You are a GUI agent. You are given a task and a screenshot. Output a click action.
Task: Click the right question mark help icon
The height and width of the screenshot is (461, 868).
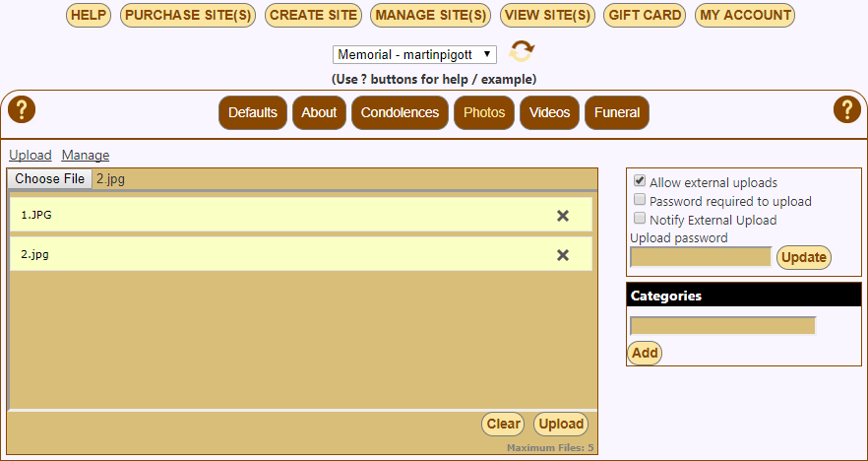(x=846, y=110)
